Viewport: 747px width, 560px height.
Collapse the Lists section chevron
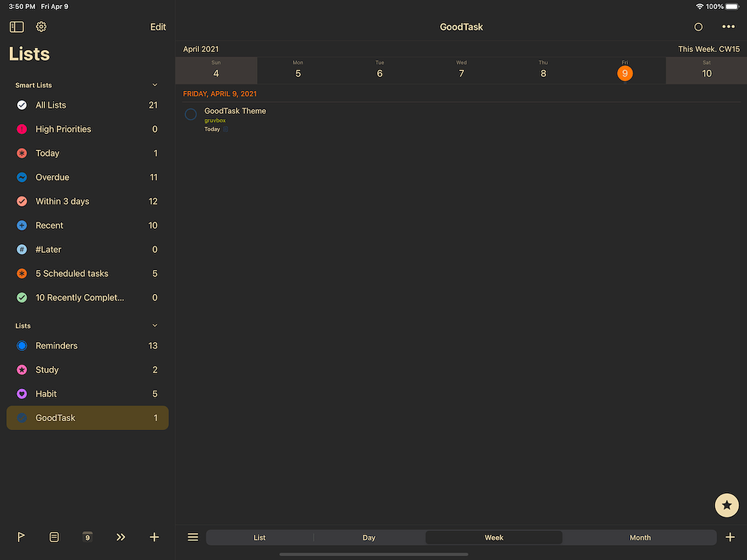click(x=155, y=326)
